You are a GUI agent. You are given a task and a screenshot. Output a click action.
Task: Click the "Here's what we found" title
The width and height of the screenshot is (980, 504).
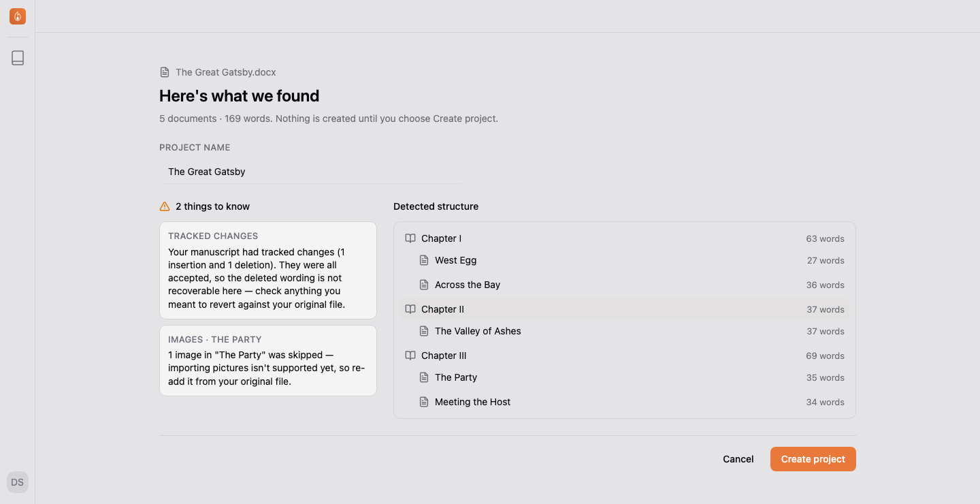[x=239, y=96]
